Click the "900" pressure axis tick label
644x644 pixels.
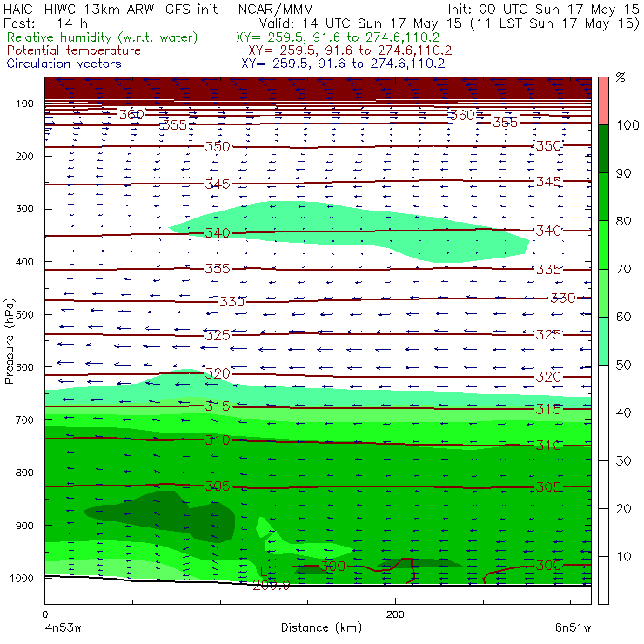click(24, 526)
